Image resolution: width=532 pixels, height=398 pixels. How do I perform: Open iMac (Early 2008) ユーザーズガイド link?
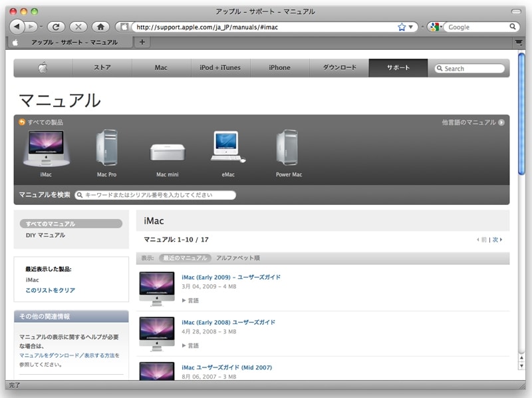coord(228,322)
